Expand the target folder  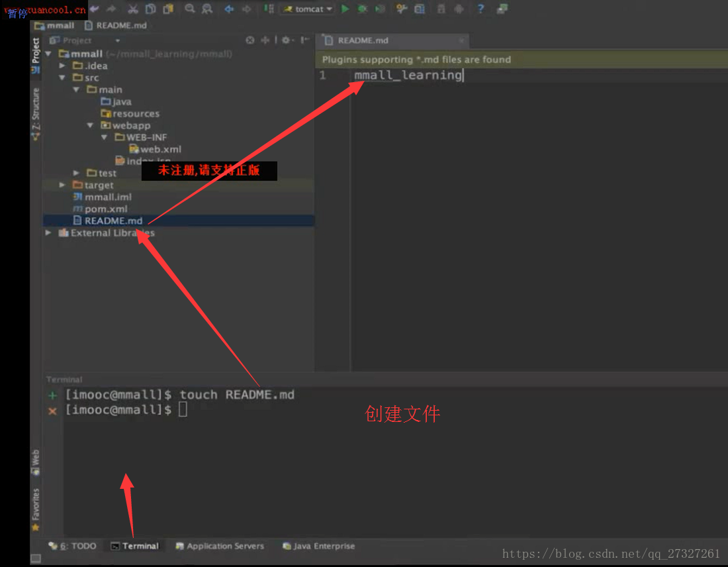[62, 185]
